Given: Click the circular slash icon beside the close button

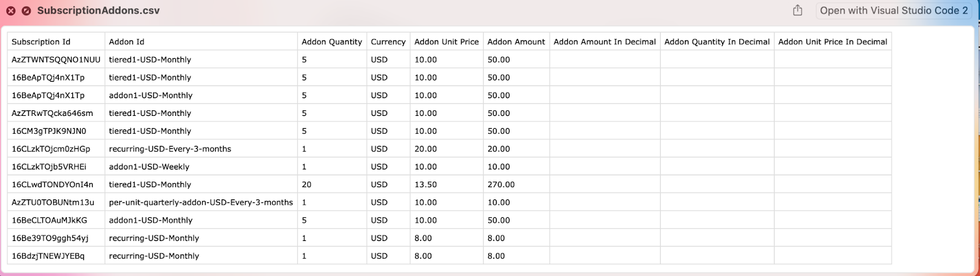Looking at the screenshot, I should tap(26, 11).
